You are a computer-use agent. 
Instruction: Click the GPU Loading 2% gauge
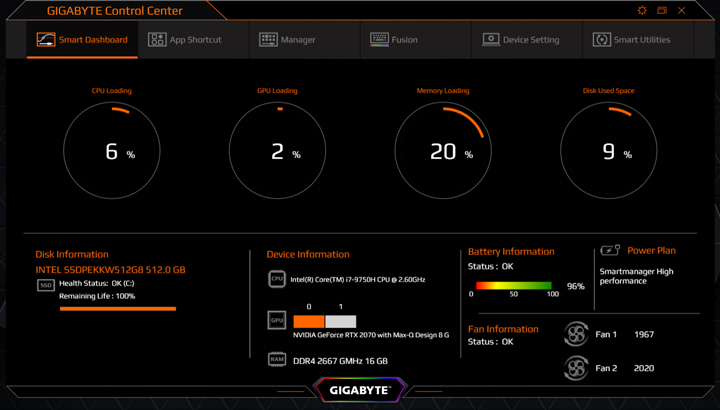click(x=277, y=151)
